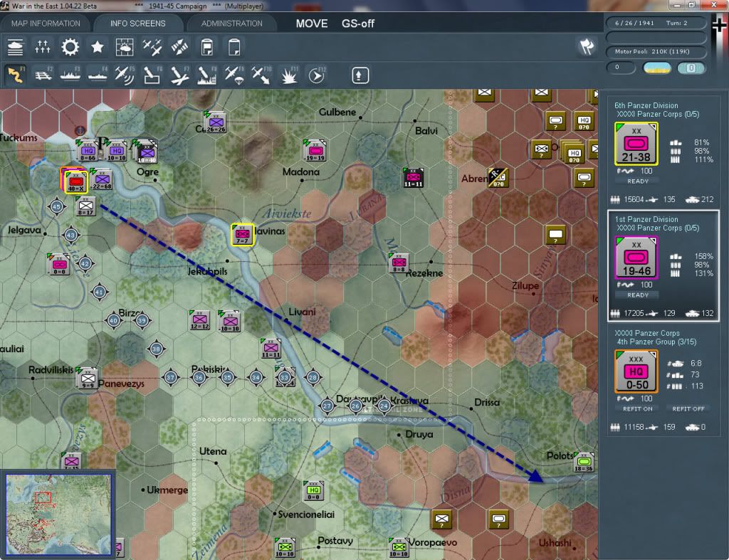
Task: Click the waving flags icon
Action: [587, 46]
